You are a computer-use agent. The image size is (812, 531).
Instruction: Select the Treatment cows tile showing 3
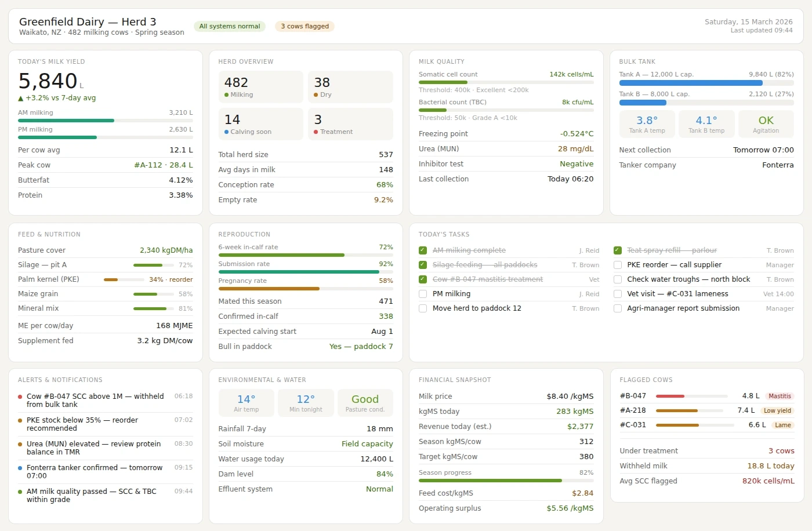tap(350, 123)
